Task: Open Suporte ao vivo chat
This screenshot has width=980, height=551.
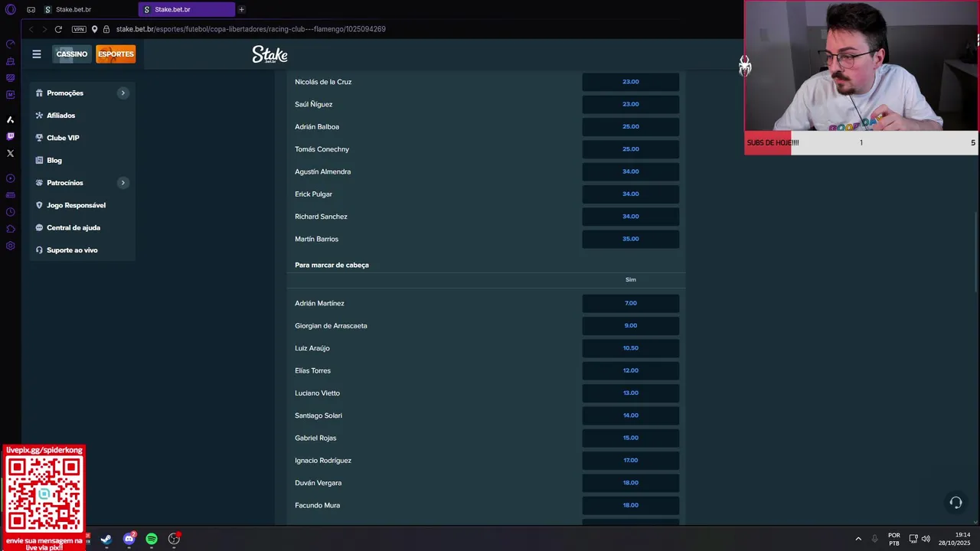Action: 72,250
